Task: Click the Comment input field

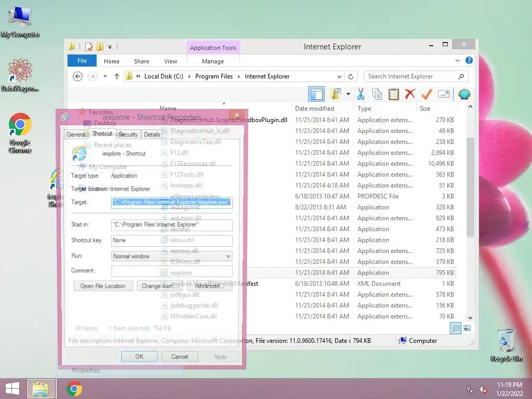Action: tap(171, 271)
